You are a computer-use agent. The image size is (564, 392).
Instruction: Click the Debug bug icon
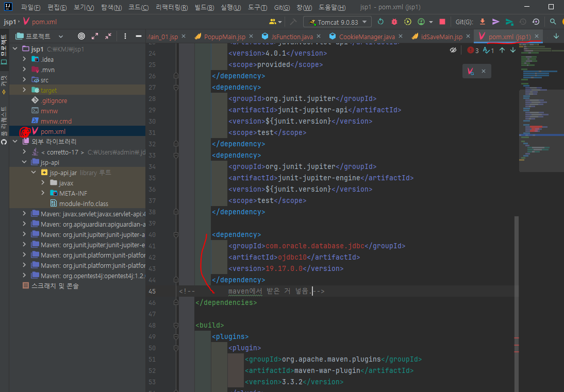(394, 22)
